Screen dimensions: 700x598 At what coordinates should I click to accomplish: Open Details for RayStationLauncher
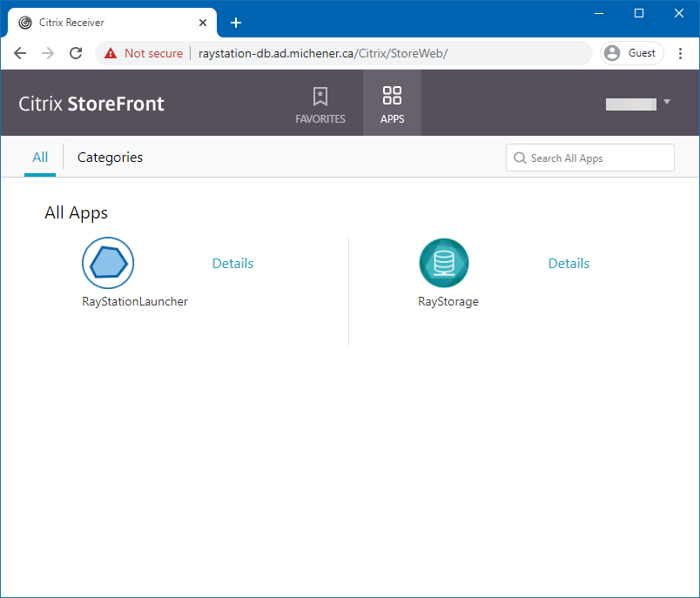[232, 263]
